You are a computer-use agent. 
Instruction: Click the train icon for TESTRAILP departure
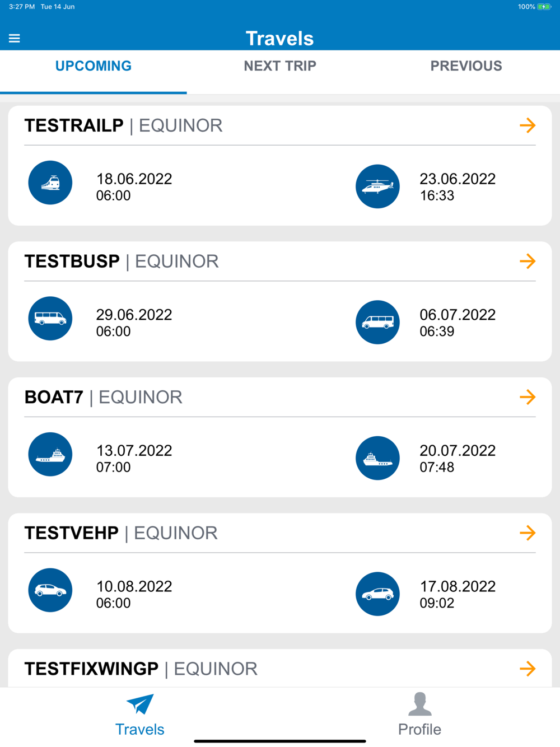point(50,183)
